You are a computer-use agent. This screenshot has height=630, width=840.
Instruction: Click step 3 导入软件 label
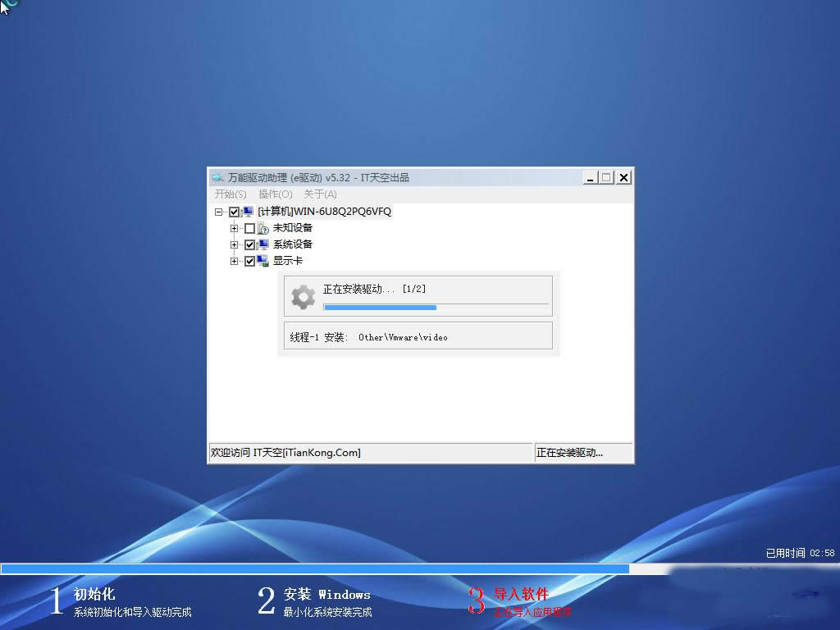coord(521,594)
